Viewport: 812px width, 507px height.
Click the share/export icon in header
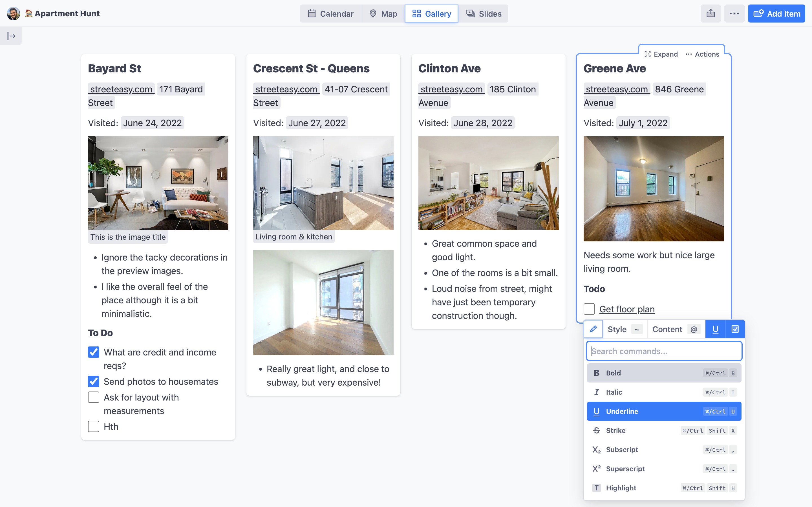(710, 14)
